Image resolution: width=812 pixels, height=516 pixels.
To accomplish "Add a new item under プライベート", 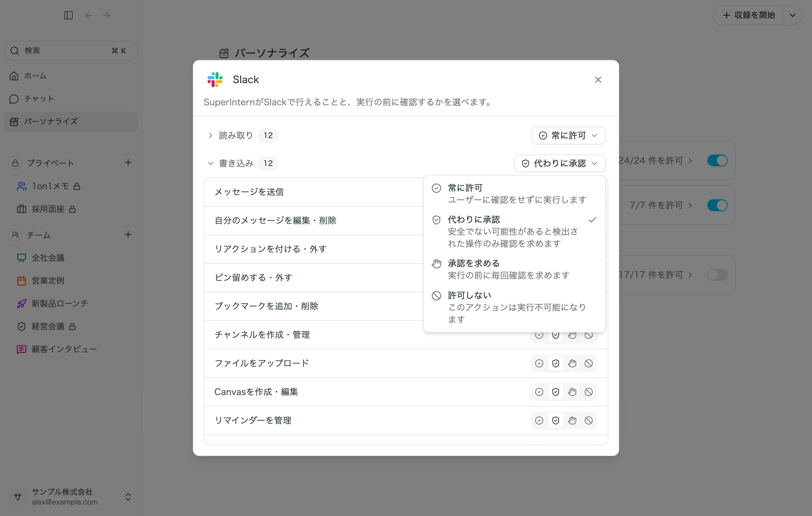I will click(x=128, y=163).
